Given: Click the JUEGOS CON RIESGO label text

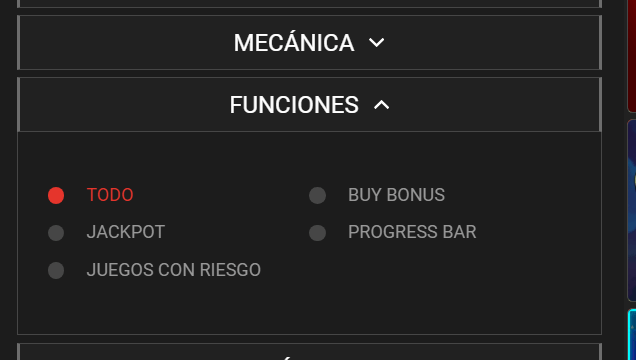Looking at the screenshot, I should (x=174, y=270).
